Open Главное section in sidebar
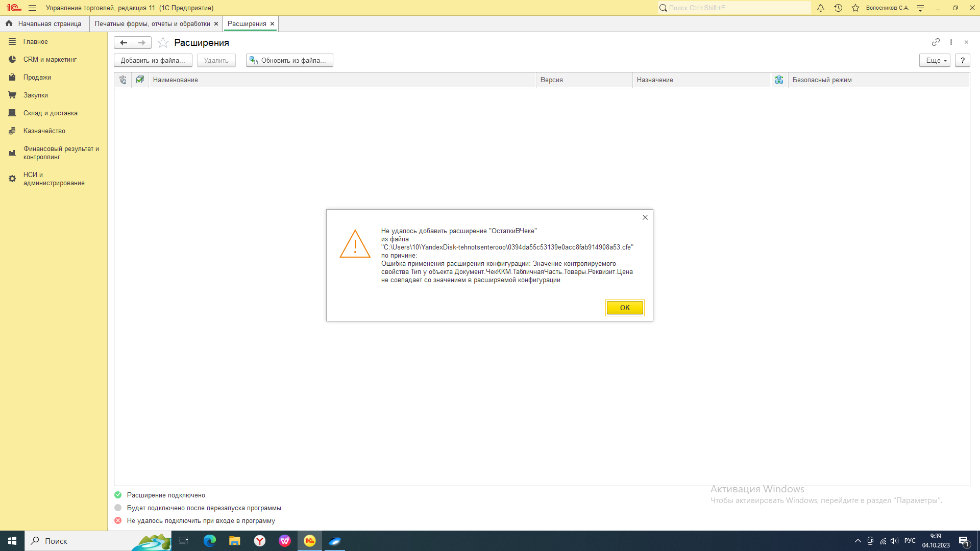 (x=54, y=42)
